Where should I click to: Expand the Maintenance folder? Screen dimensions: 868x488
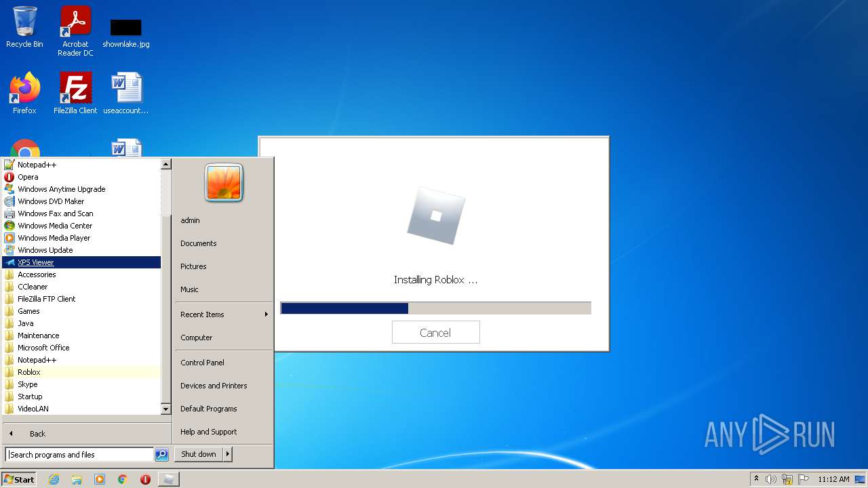(81, 335)
